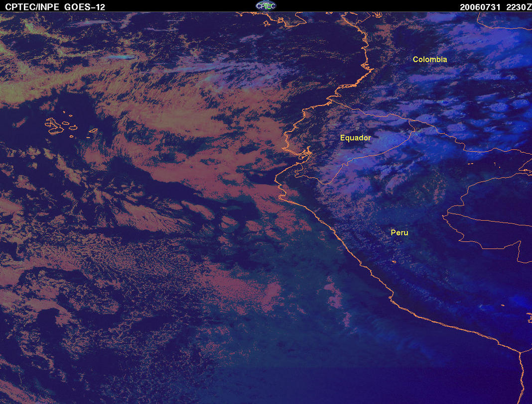Click the Peru country label
The image size is (532, 404).
399,232
